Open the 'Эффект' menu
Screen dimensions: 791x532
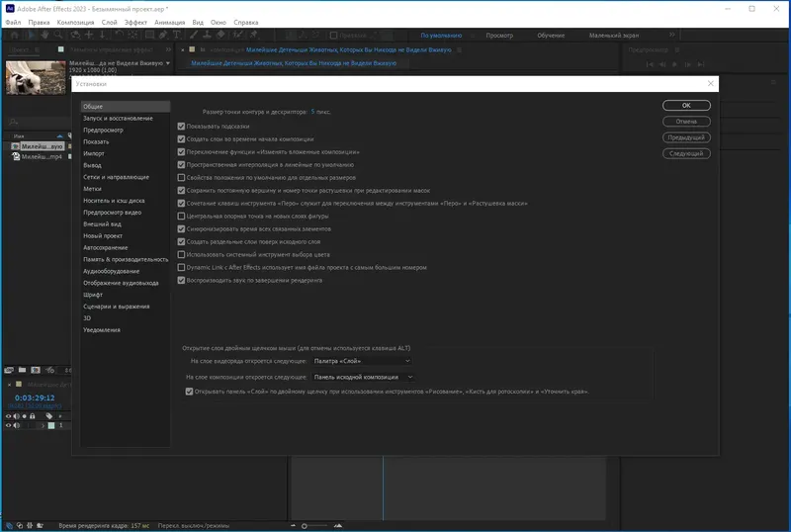pos(135,22)
